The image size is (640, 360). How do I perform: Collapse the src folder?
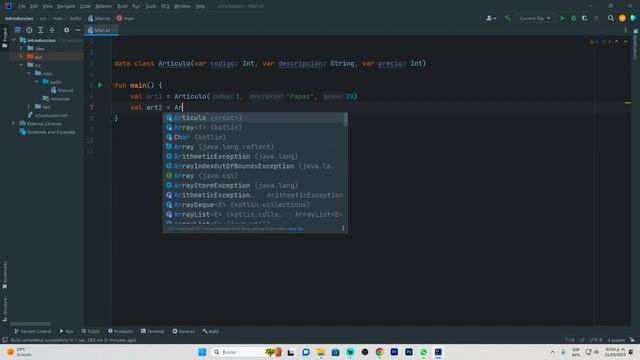21,65
